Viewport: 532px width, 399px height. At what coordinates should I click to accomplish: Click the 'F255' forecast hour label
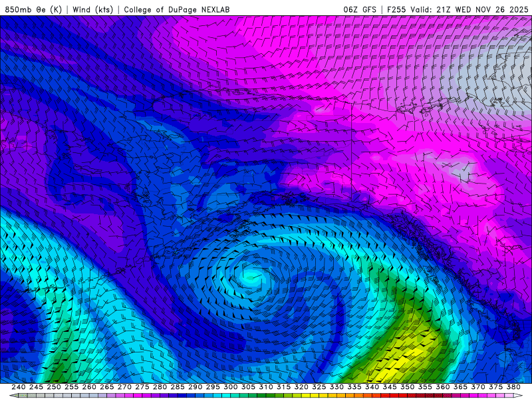pos(396,9)
